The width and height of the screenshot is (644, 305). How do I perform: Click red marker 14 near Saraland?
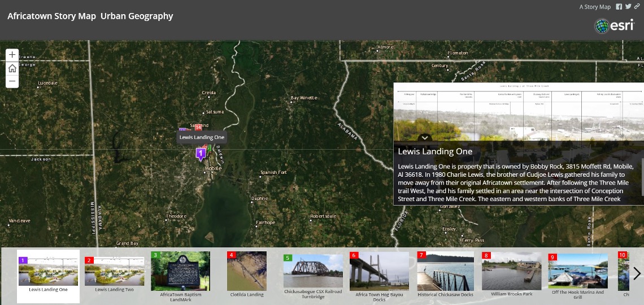point(198,128)
